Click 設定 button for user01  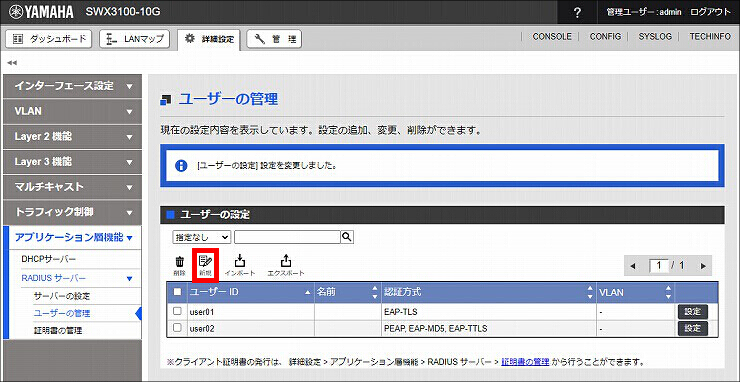693,312
